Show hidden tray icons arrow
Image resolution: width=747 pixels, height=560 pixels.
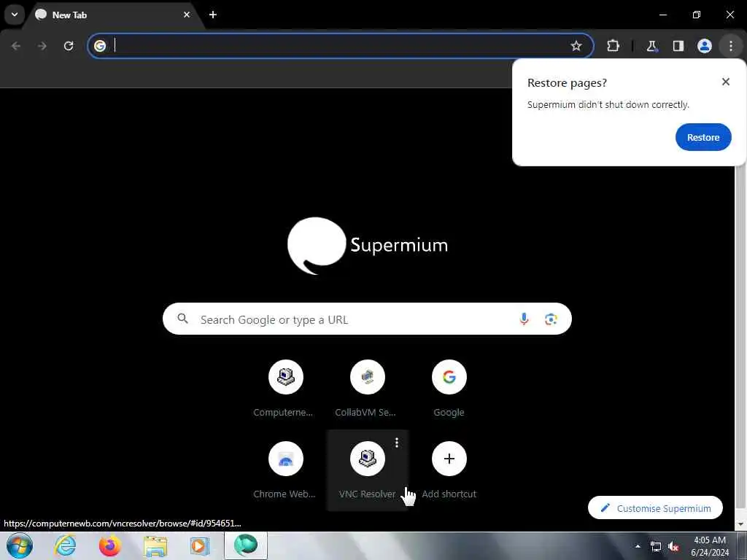tap(638, 546)
